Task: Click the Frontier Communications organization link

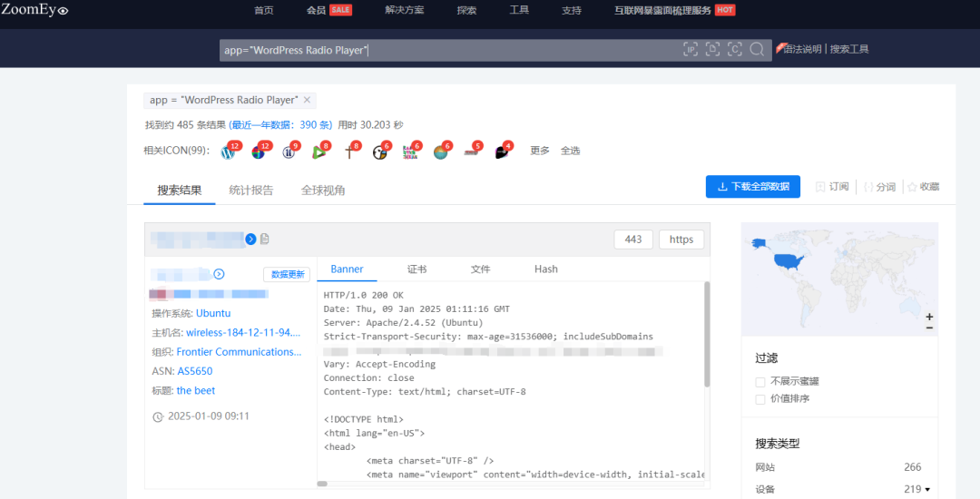Action: click(239, 352)
